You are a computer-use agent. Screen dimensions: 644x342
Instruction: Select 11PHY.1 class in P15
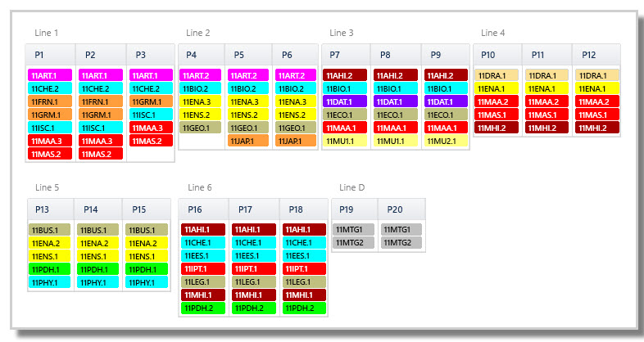pyautogui.click(x=147, y=282)
